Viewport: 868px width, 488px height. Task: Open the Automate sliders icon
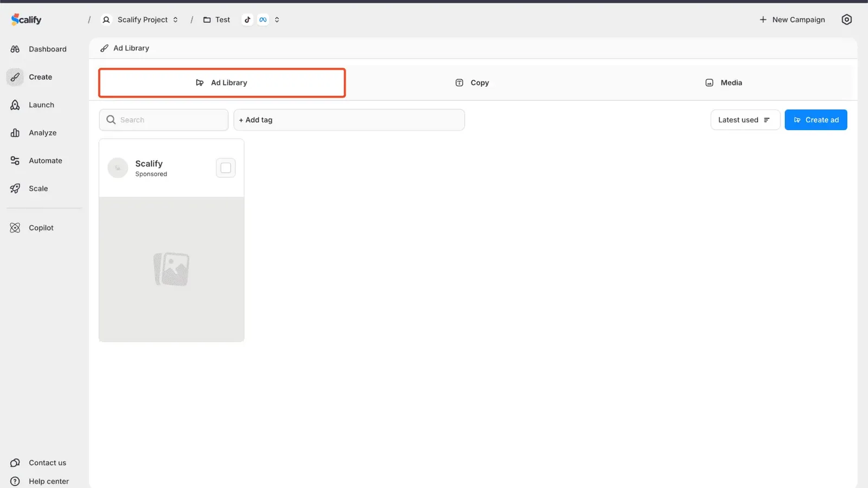pos(15,160)
